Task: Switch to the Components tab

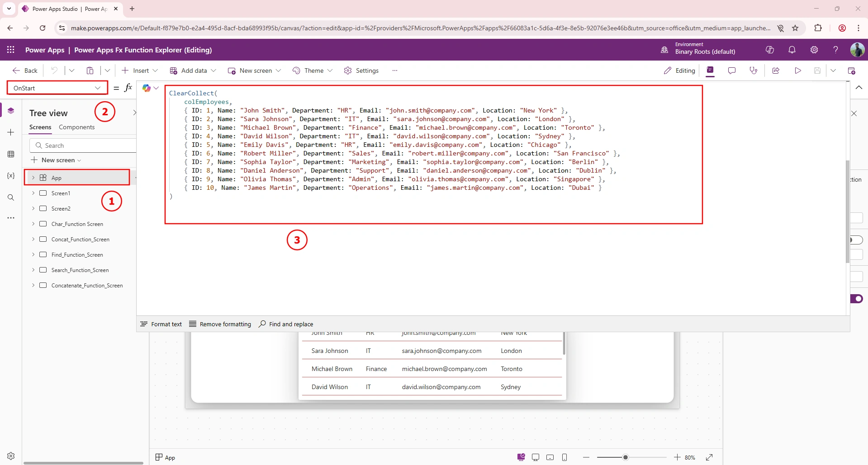Action: pos(77,127)
